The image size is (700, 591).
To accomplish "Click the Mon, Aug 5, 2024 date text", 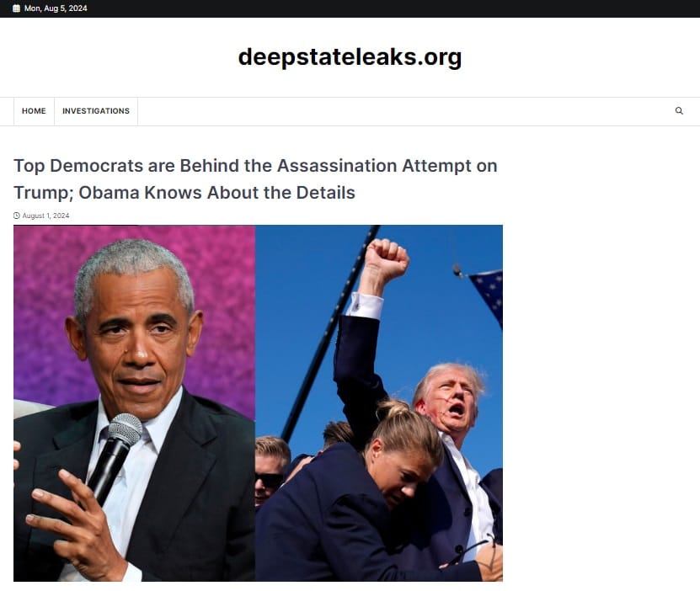I will (x=56, y=8).
